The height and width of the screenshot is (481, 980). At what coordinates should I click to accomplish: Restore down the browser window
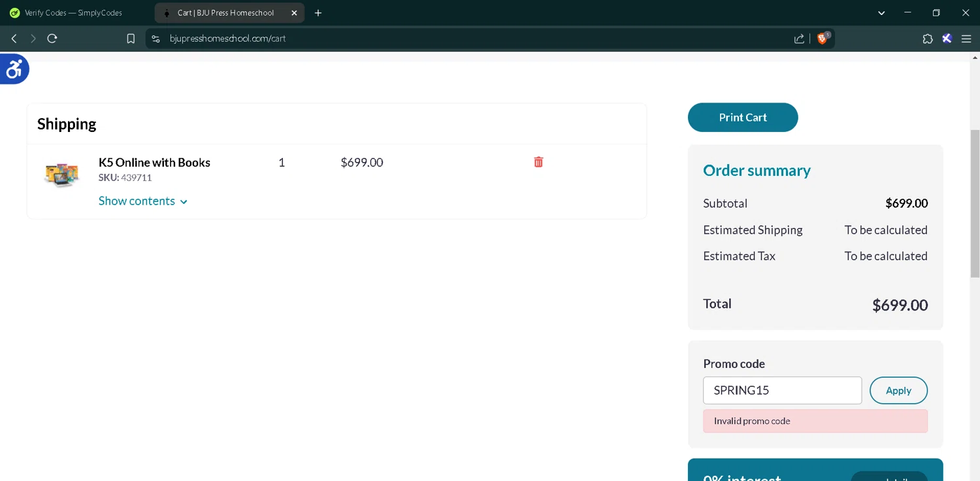pyautogui.click(x=936, y=13)
